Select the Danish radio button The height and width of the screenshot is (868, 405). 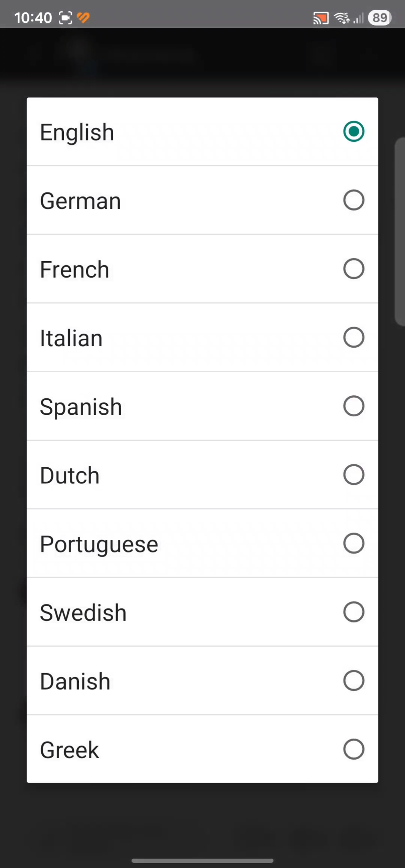click(354, 680)
